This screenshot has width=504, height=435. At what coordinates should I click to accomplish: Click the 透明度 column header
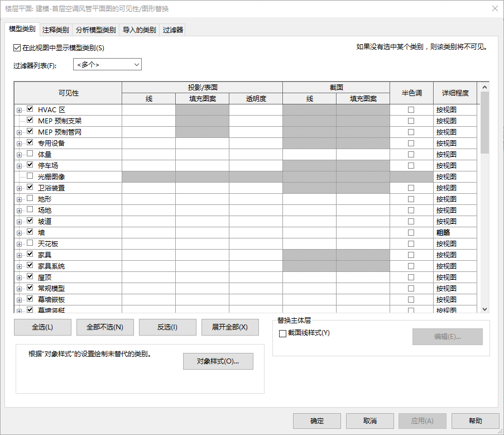[x=256, y=99]
